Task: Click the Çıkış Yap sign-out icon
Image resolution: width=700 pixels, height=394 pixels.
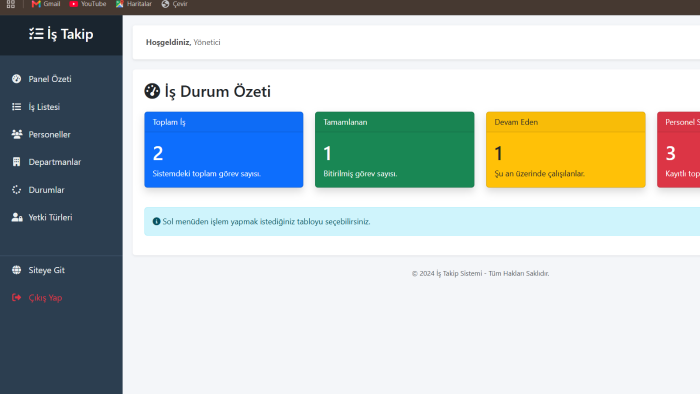Action: [17, 297]
